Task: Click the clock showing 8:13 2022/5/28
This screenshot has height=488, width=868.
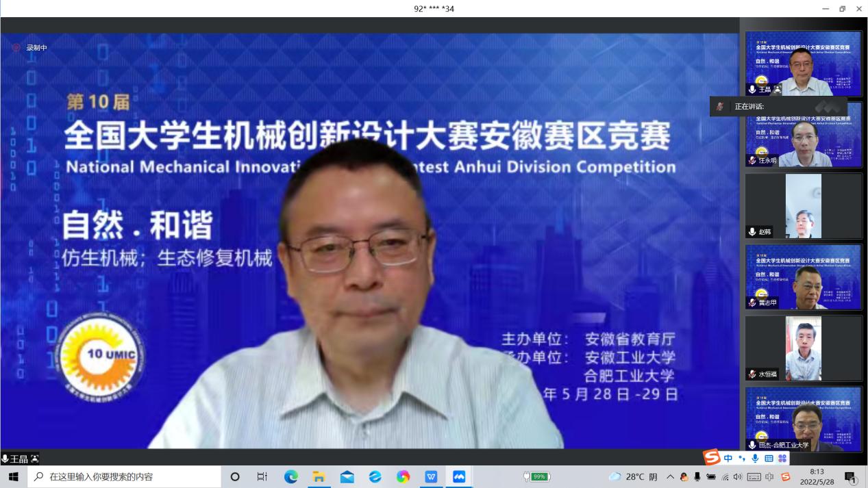Action: point(817,476)
